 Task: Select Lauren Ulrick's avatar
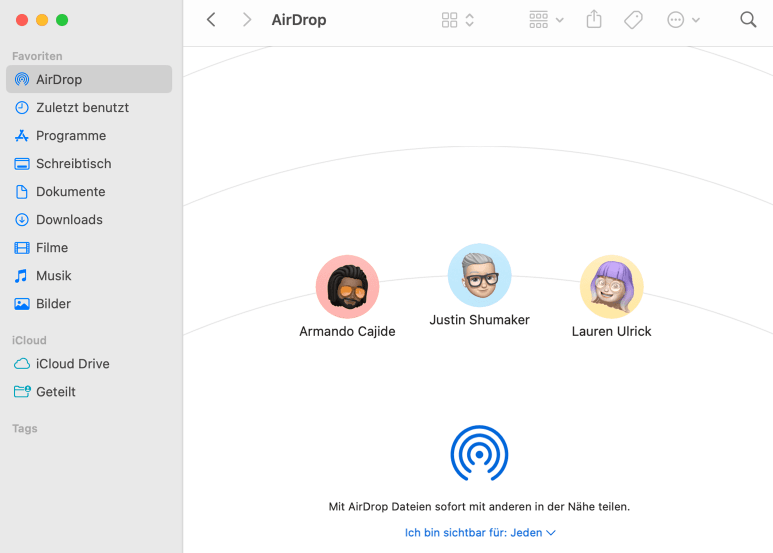tap(611, 287)
